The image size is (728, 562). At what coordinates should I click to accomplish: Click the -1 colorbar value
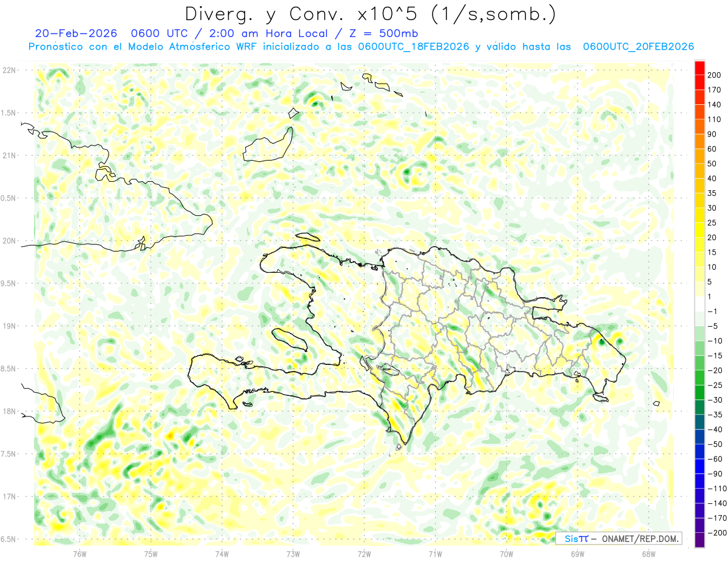pos(713,312)
